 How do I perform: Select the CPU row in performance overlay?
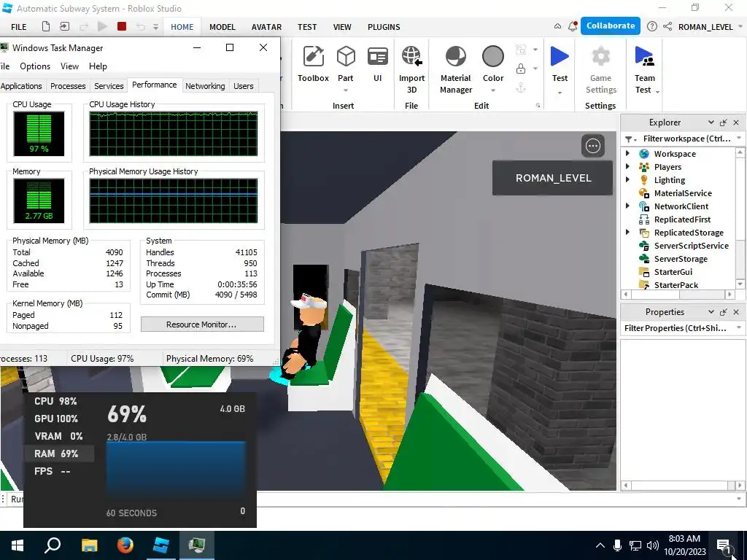(x=59, y=401)
